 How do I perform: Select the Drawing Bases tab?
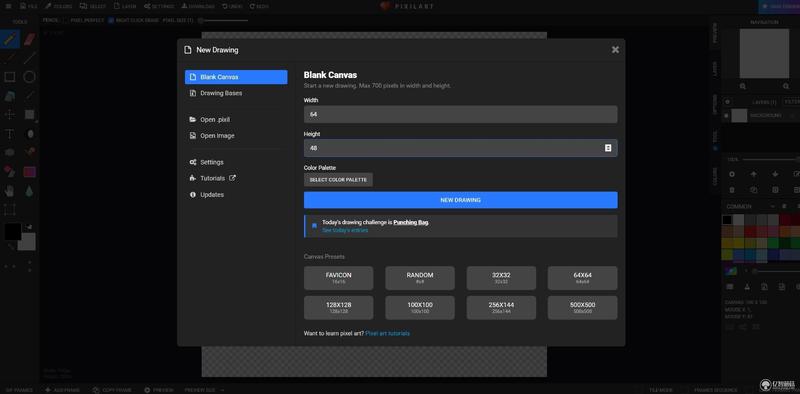click(236, 93)
